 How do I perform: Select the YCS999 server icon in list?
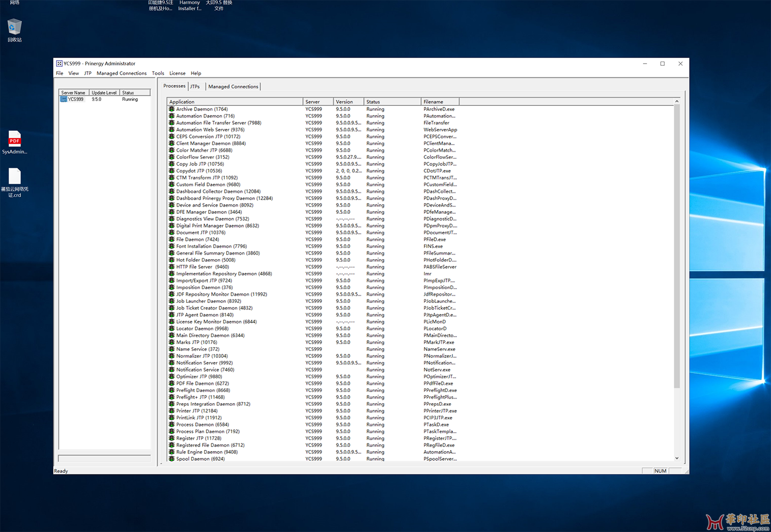[64, 99]
